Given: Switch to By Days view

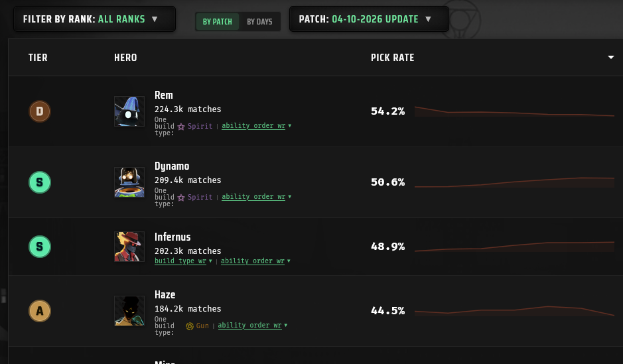Looking at the screenshot, I should 259,21.
